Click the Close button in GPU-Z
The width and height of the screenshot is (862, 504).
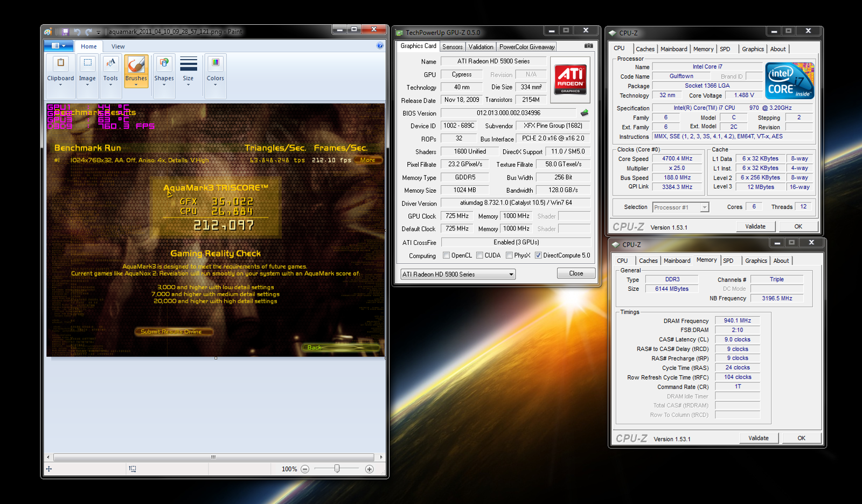576,274
